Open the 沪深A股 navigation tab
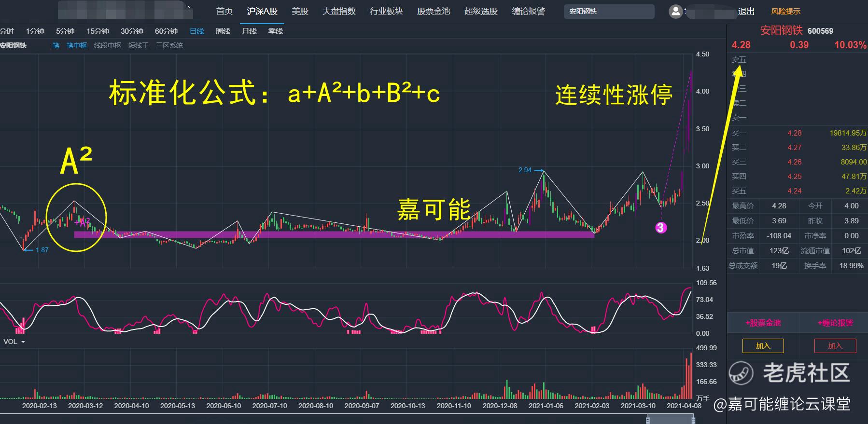 pos(262,11)
